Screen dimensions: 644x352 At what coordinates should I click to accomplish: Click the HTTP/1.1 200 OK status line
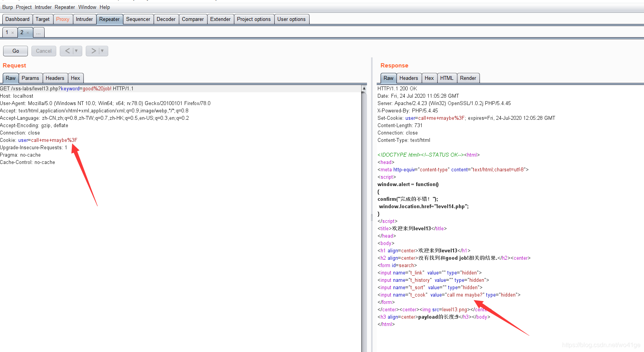click(397, 89)
